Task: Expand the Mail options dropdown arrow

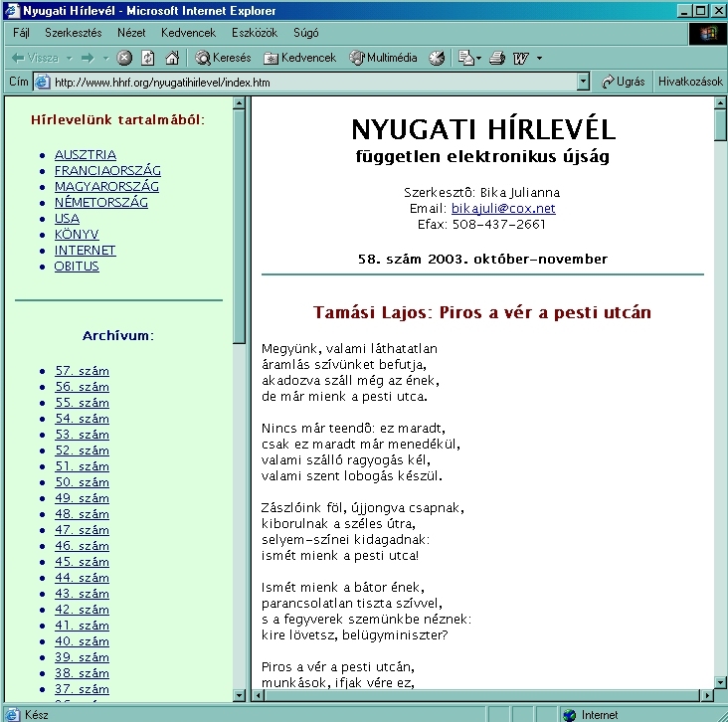Action: click(x=478, y=59)
